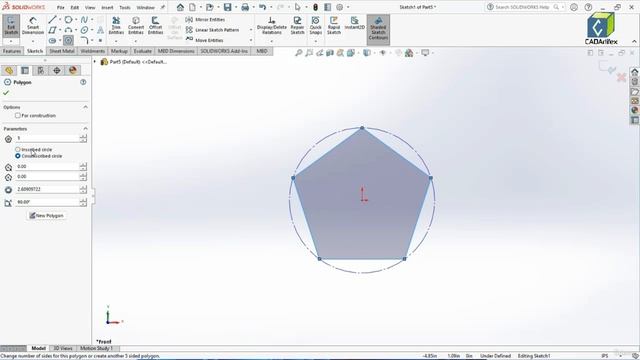Click the polygon angle field
640x360 pixels.
[x=47, y=202]
